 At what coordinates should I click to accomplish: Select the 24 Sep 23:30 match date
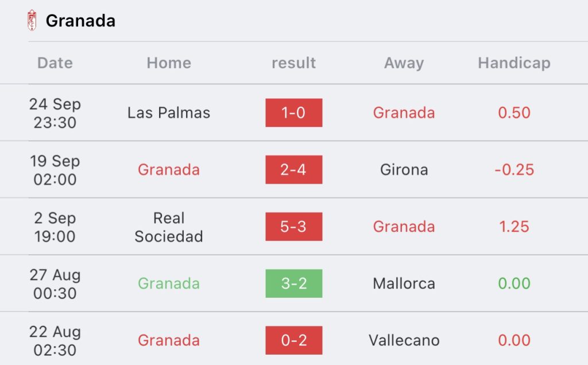pos(55,113)
